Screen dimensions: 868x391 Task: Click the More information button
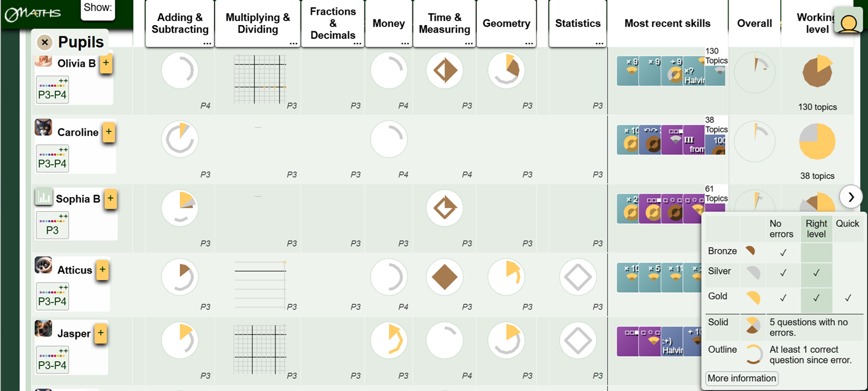pyautogui.click(x=742, y=378)
